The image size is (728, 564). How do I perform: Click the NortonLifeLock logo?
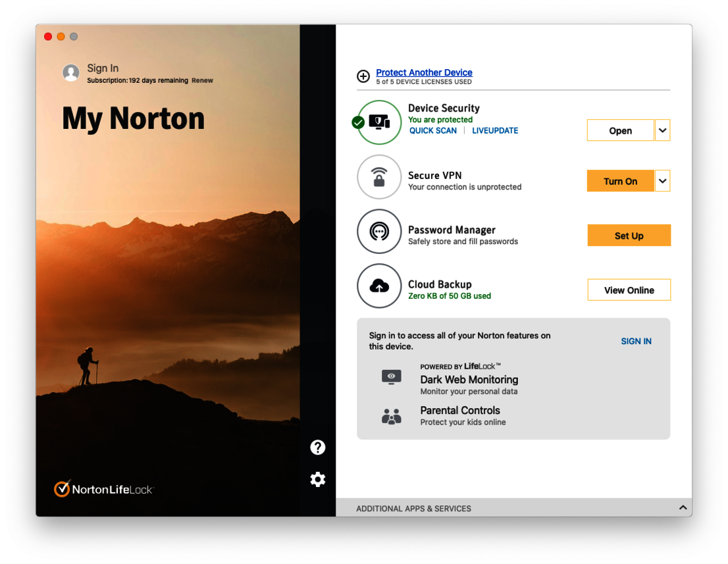coord(103,488)
